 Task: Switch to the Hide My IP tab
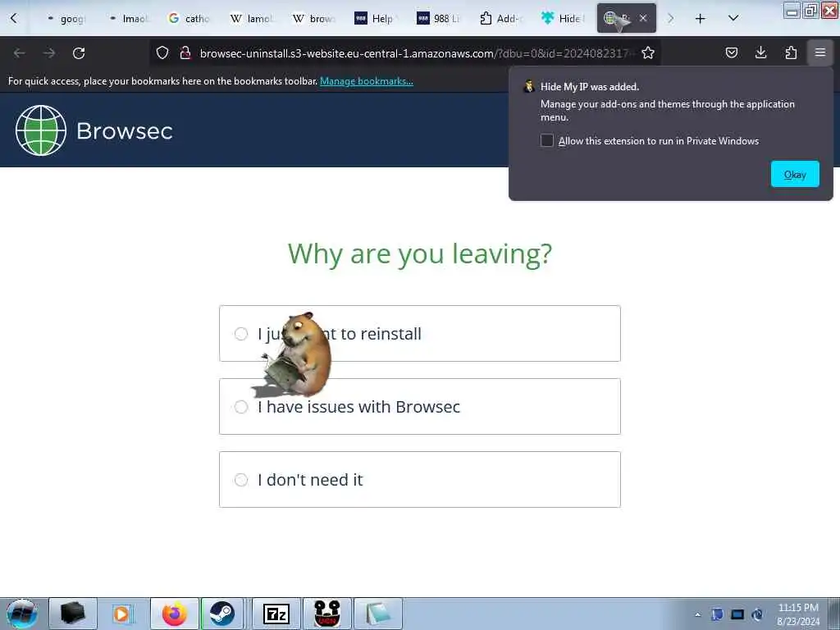(563, 19)
